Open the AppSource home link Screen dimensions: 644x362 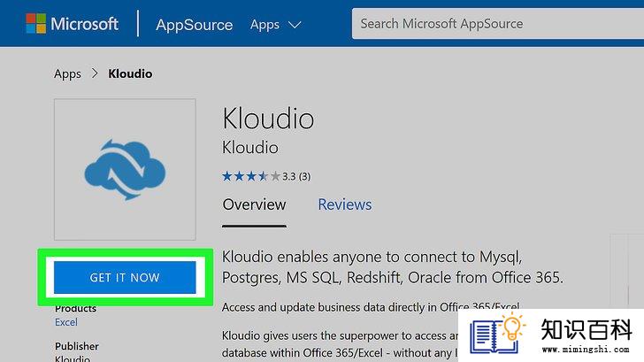pos(194,25)
